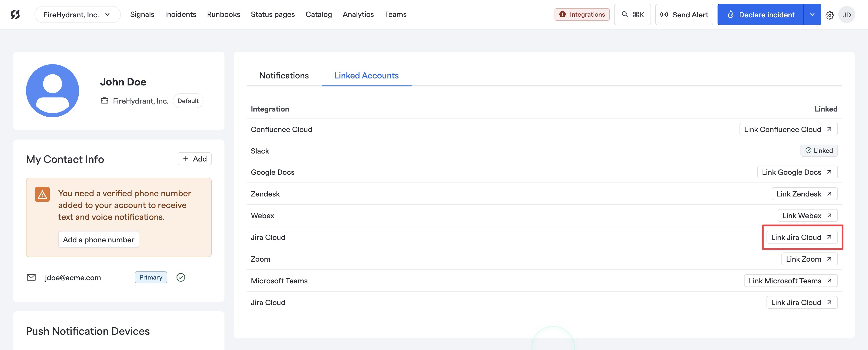The image size is (868, 350).
Task: Click the external arrow on Link Microsoft Teams
Action: coord(829,280)
